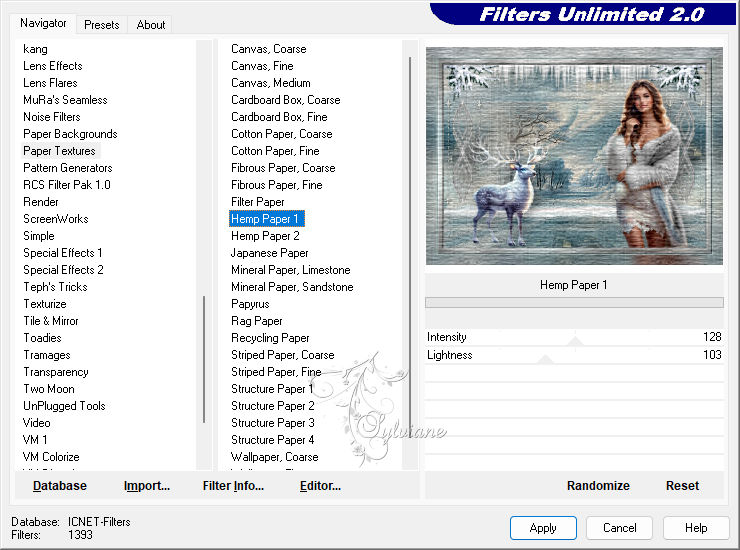Click the progress bar under Hemp Paper 1
The width and height of the screenshot is (740, 550).
[574, 303]
